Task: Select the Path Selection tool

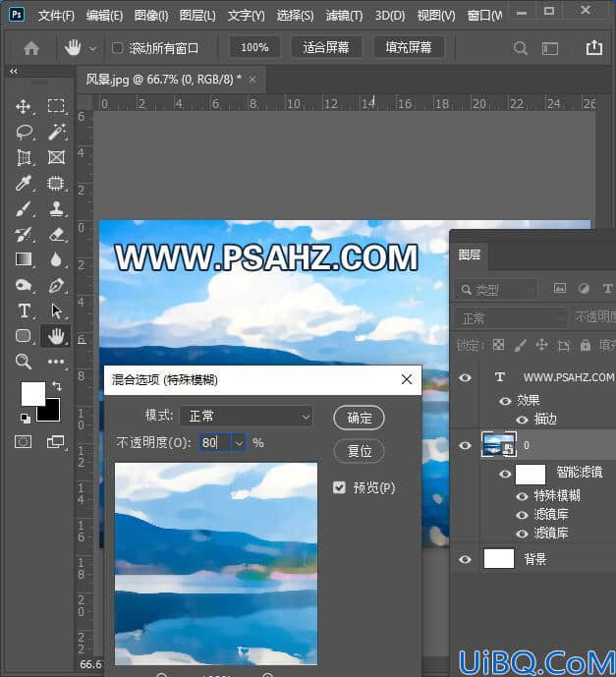Action: pyautogui.click(x=56, y=310)
